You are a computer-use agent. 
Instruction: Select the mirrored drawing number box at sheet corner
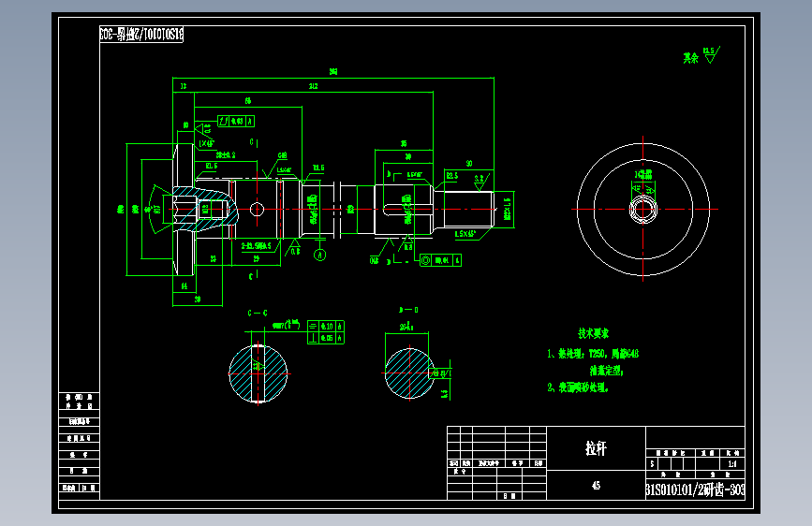[x=141, y=35]
